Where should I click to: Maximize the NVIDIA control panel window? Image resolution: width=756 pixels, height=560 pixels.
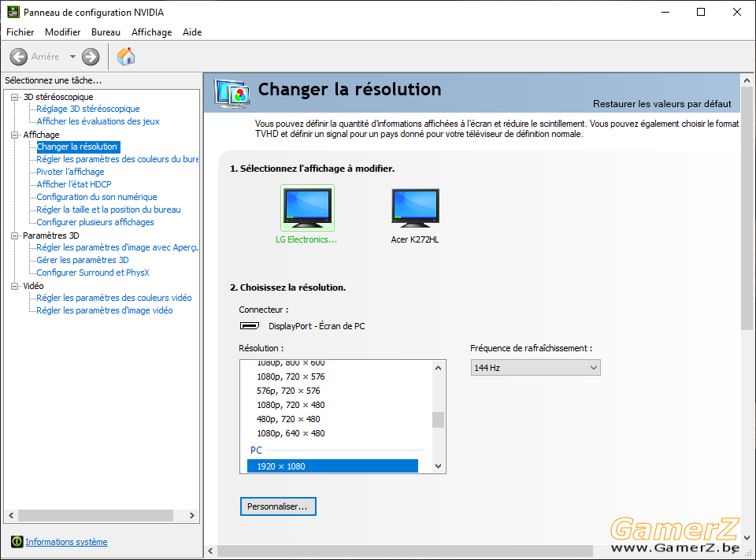pyautogui.click(x=701, y=12)
